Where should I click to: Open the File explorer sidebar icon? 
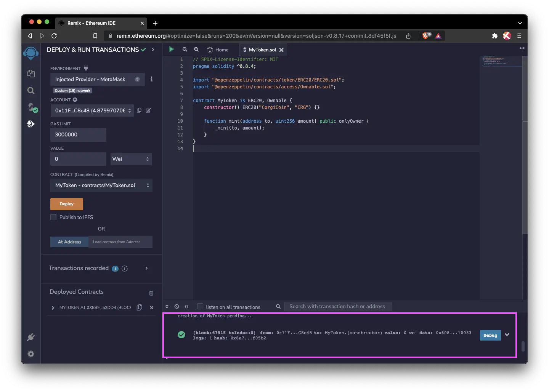[31, 74]
